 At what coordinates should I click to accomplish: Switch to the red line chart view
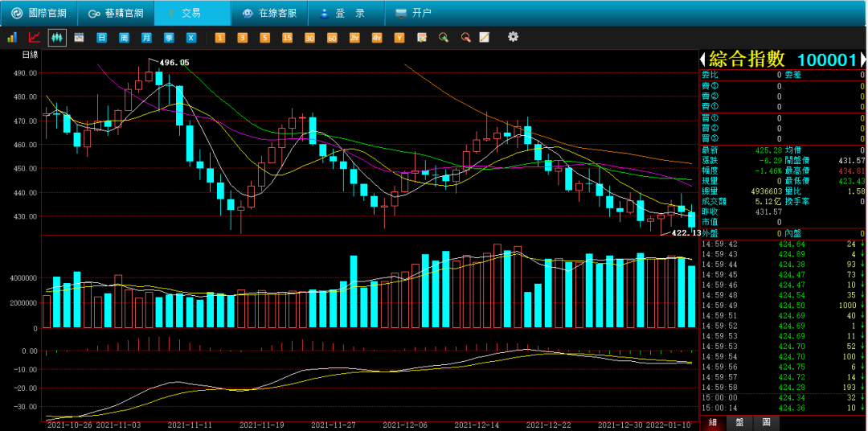pos(35,38)
